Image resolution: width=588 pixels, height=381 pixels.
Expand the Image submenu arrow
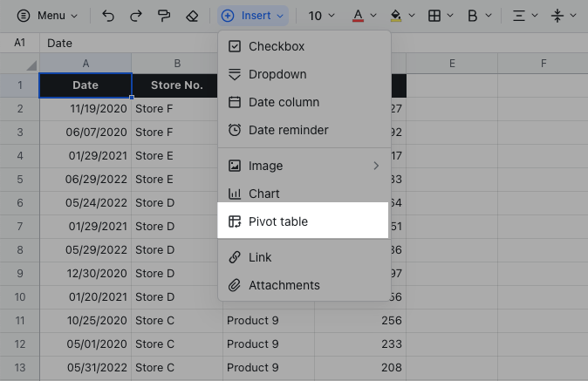(377, 166)
